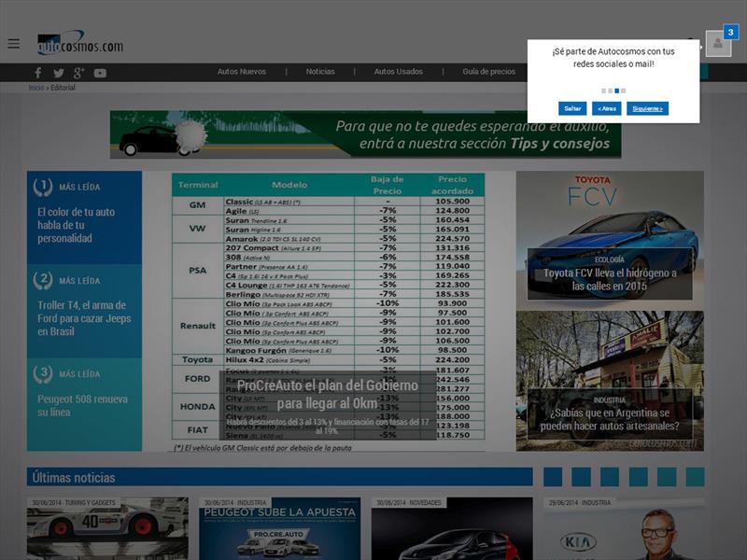Image resolution: width=747 pixels, height=560 pixels.
Task: Open the YouTube channel icon
Action: (x=100, y=73)
